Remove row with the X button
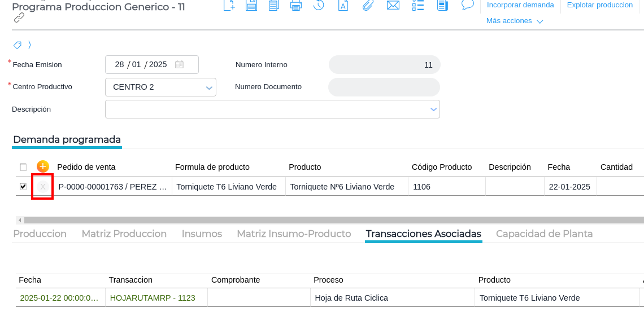Image resolution: width=644 pixels, height=321 pixels. pos(43,187)
